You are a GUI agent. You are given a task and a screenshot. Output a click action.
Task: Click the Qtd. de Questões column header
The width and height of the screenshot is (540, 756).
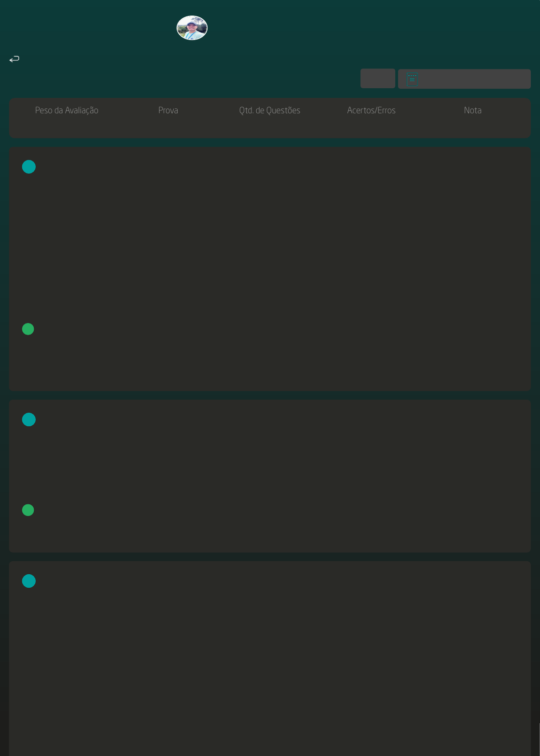[x=270, y=110]
